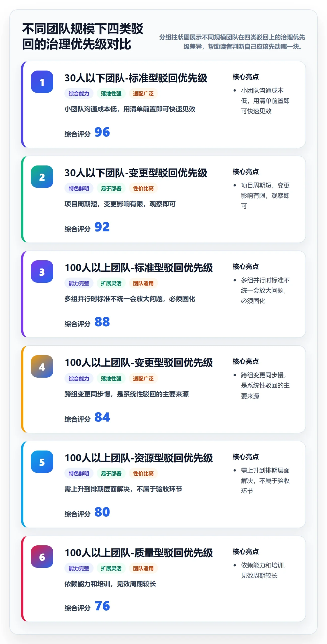Click the score value 76

click(102, 606)
